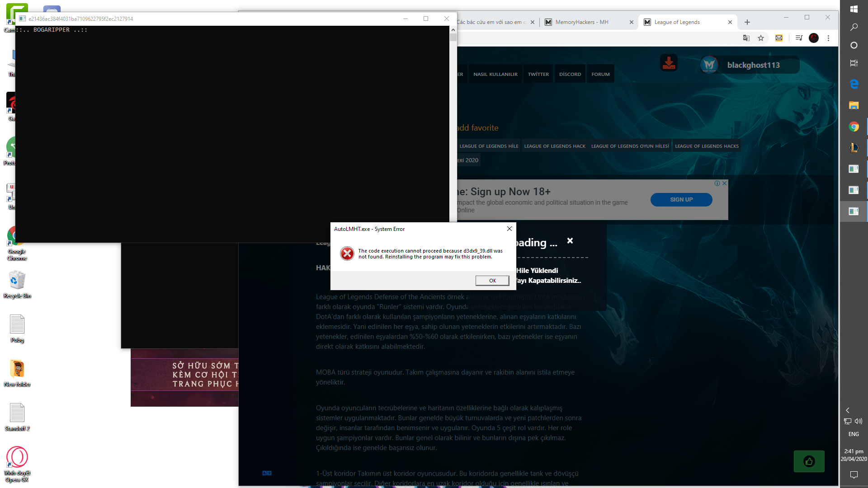868x488 pixels.
Task: Switch to the 'Các bác cứu em với' tab
Action: click(491, 22)
